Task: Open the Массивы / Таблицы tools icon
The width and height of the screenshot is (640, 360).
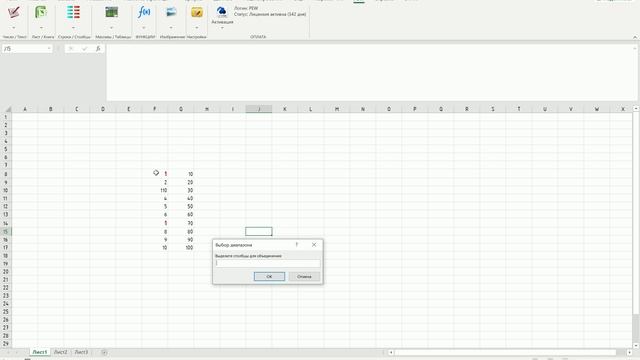Action: click(111, 13)
